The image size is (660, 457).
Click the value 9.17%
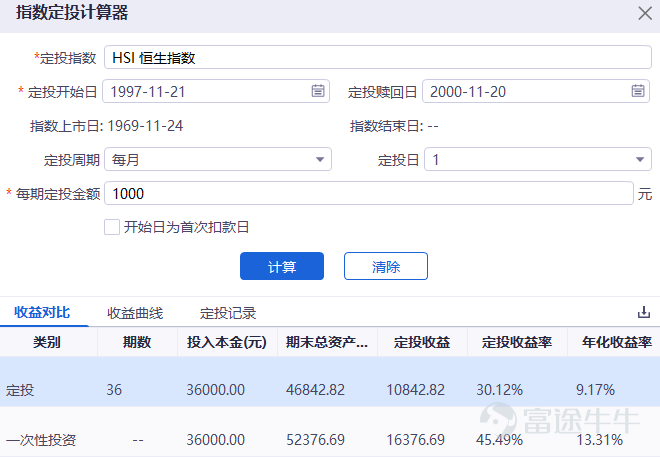(x=596, y=390)
